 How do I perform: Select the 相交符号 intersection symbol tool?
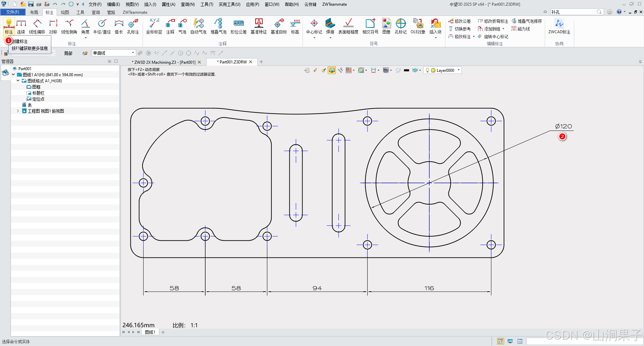[370, 27]
